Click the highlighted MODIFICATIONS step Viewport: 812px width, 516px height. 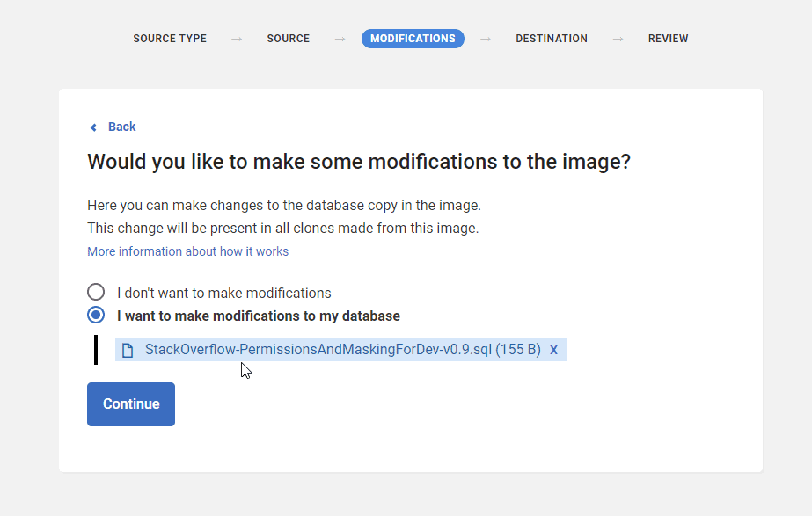413,39
